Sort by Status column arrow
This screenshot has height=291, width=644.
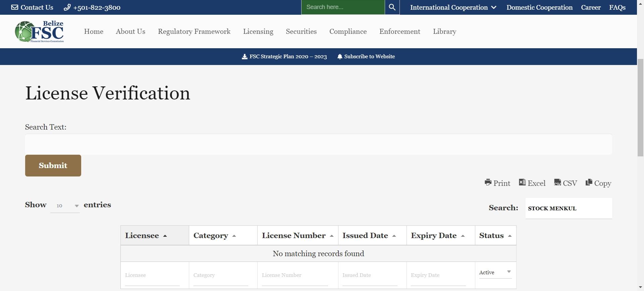coord(510,236)
